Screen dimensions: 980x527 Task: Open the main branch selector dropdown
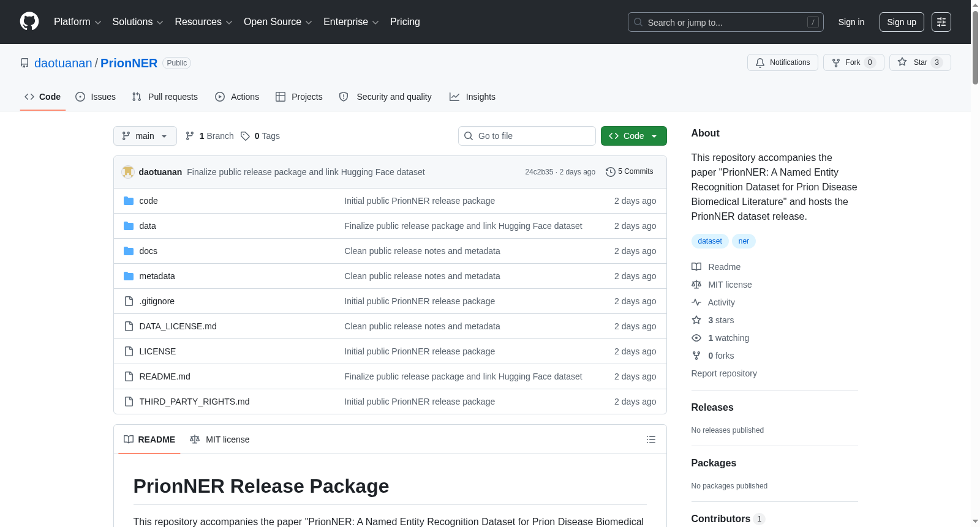[145, 136]
